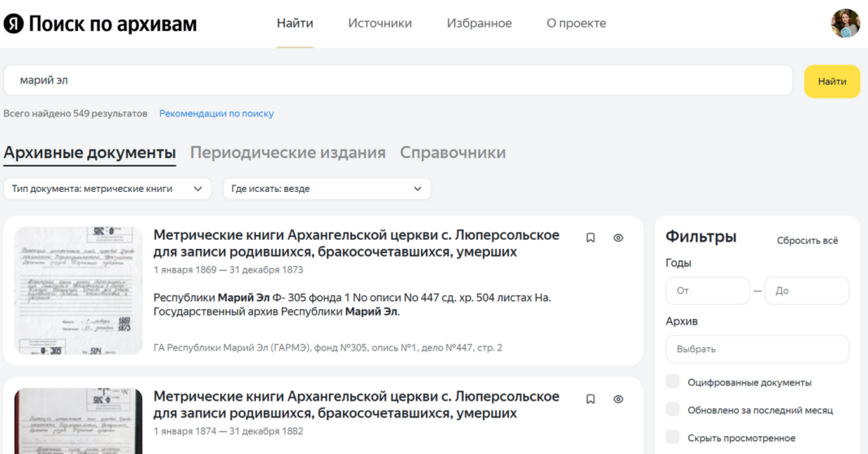Open the user profile avatar
The width and height of the screenshot is (868, 454).
coord(845,24)
